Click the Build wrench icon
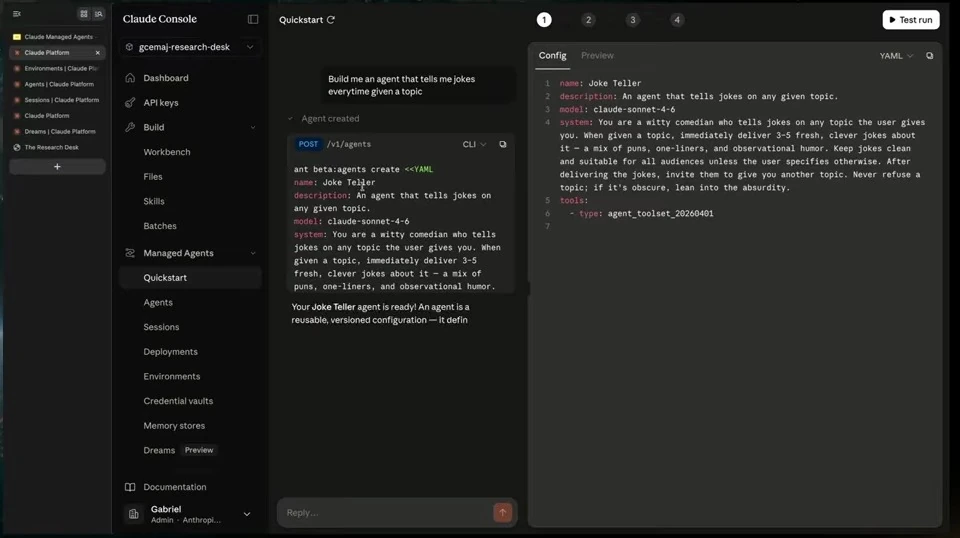960x538 pixels. click(130, 127)
